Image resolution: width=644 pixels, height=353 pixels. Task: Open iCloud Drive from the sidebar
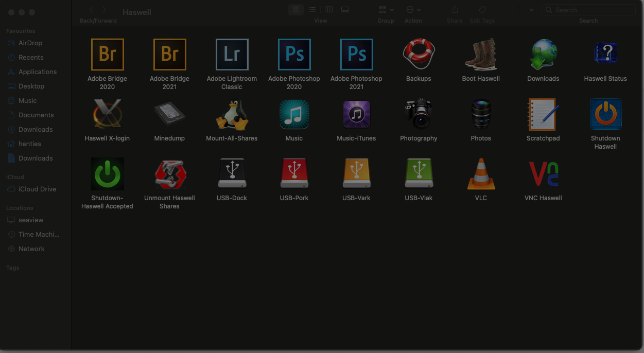pyautogui.click(x=37, y=189)
